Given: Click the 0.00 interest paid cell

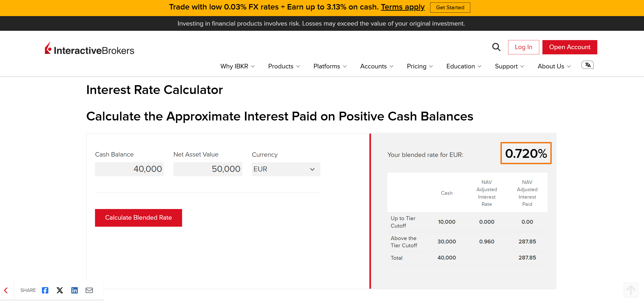Looking at the screenshot, I should (x=527, y=222).
